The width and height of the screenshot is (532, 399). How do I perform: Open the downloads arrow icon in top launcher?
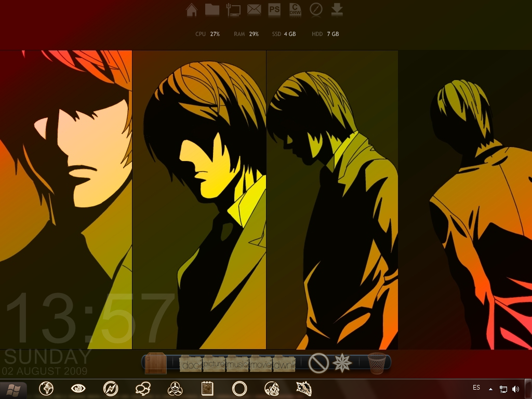[337, 10]
